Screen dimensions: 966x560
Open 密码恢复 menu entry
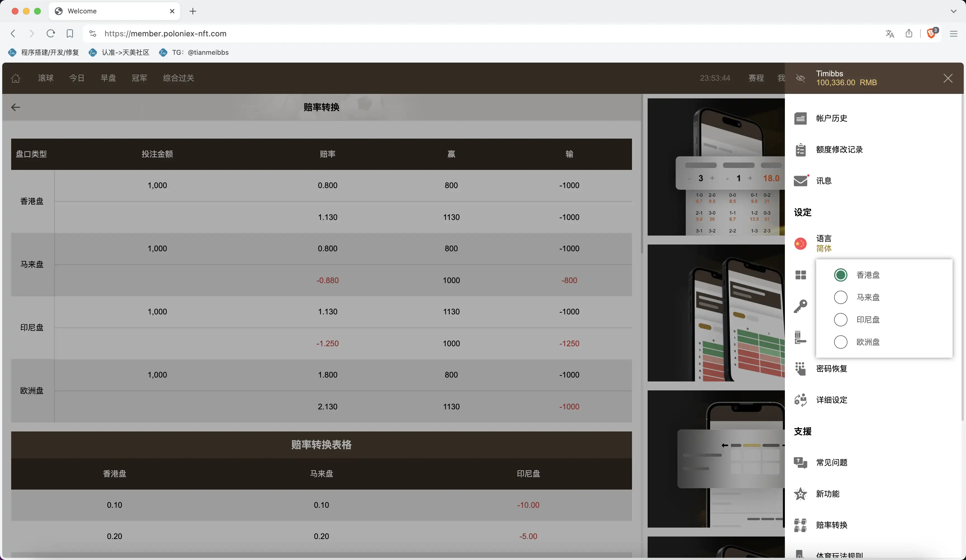coord(832,369)
